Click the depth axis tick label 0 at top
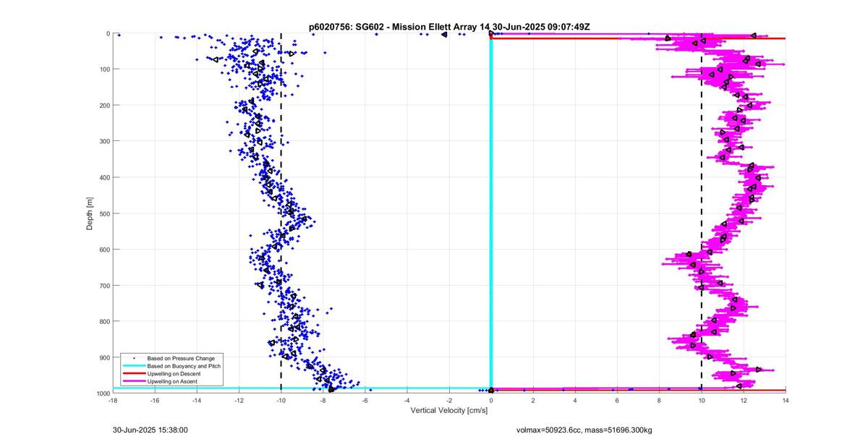868x442 pixels. 108,33
